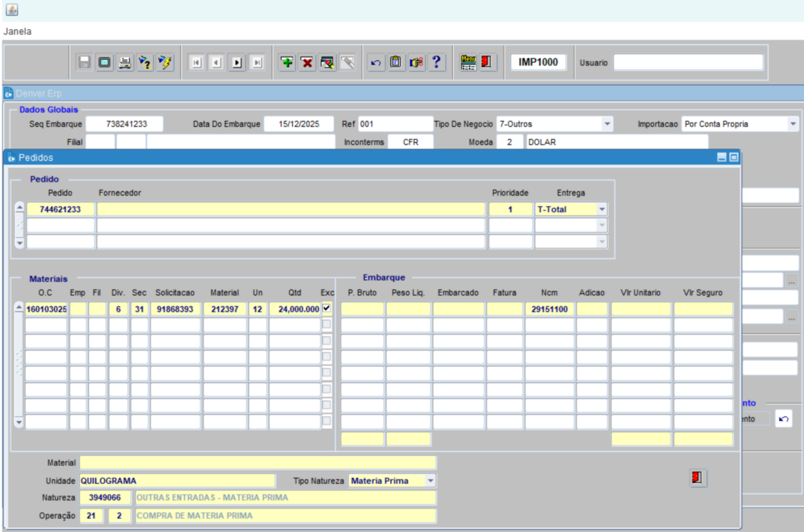Click the red X delete record icon
804x532 pixels.
coord(307,62)
